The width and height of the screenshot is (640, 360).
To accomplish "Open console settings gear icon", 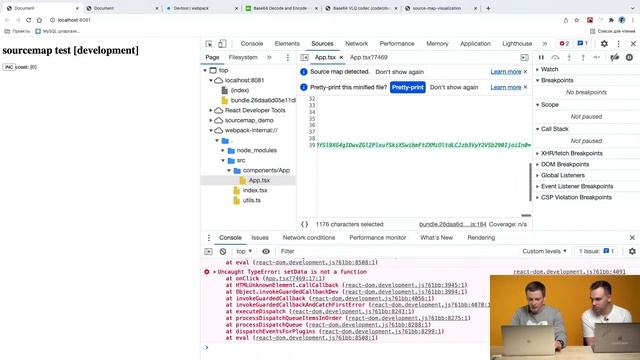I will click(632, 251).
